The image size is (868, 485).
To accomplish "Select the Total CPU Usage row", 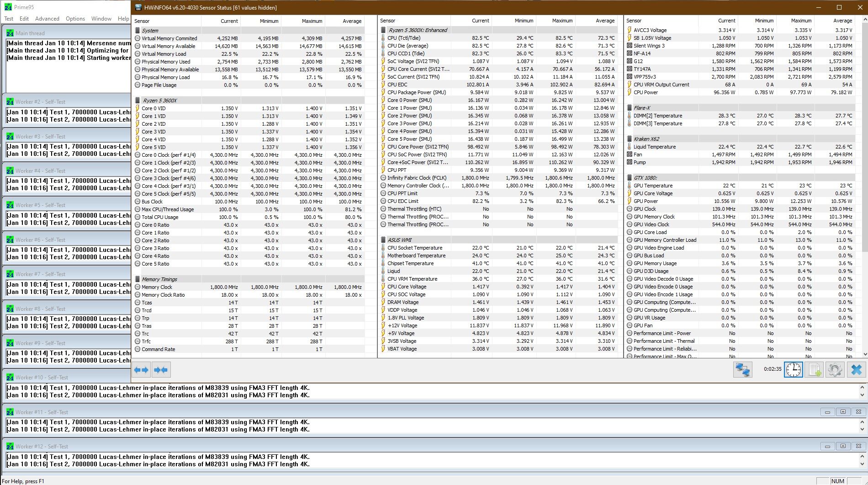I will click(249, 217).
